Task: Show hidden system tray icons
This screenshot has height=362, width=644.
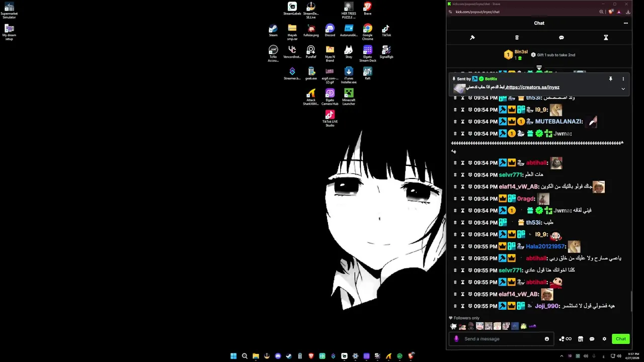Action: click(x=561, y=356)
